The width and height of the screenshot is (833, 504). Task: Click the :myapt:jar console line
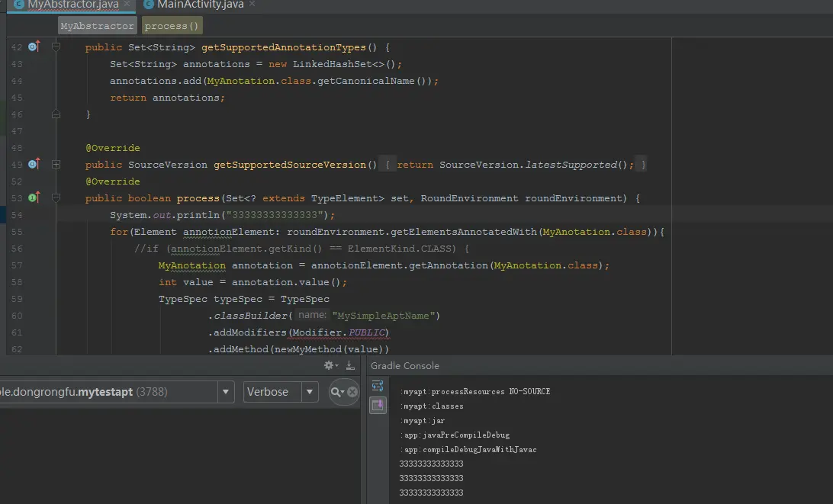(x=422, y=420)
